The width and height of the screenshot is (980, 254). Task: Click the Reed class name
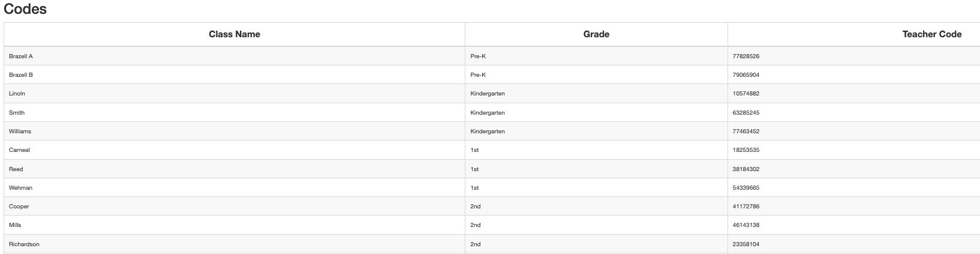pyautogui.click(x=16, y=169)
